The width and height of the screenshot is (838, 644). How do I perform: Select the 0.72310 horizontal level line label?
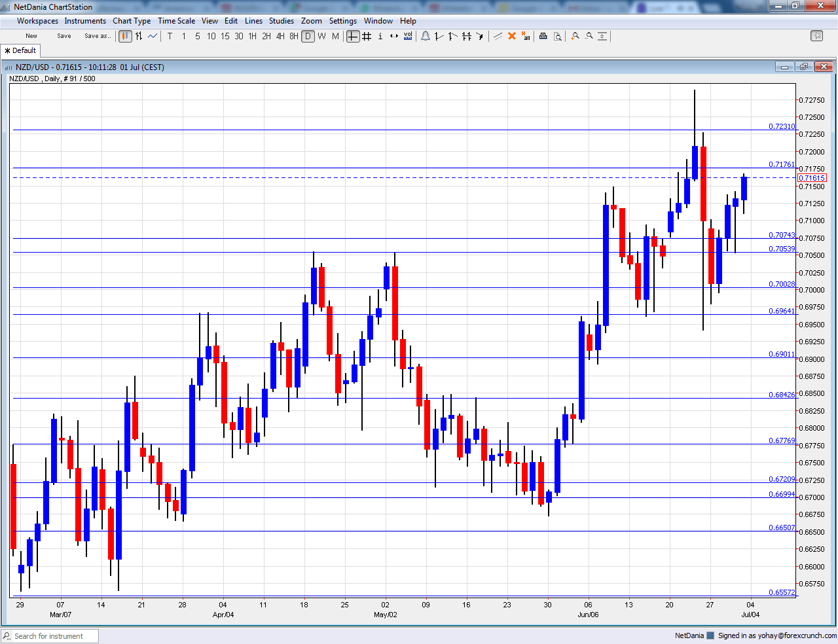click(x=782, y=126)
